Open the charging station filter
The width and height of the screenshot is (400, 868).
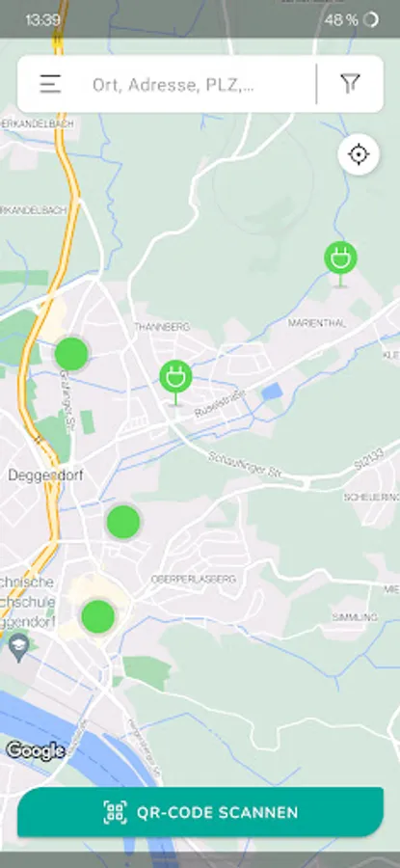point(350,84)
